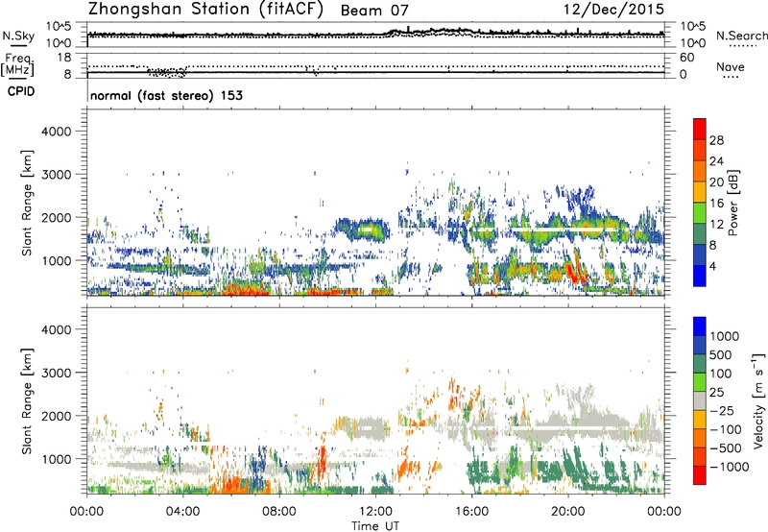Click the "16" label on the power scale

click(x=716, y=204)
